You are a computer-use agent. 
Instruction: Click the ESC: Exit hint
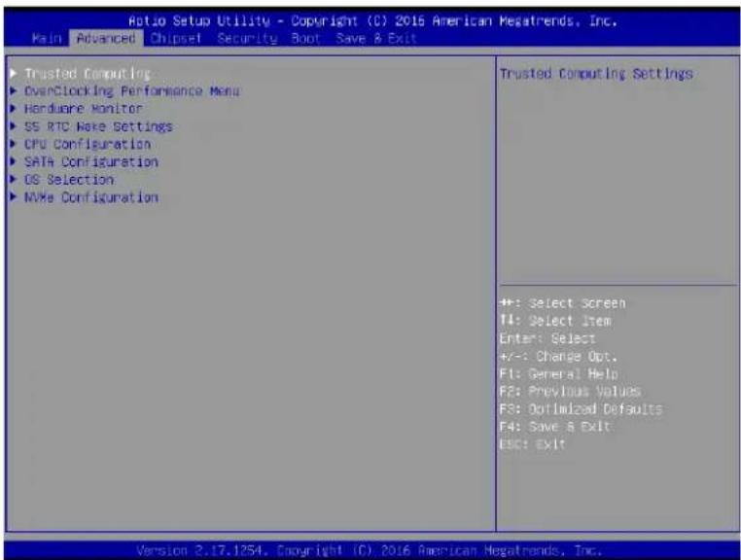(532, 444)
